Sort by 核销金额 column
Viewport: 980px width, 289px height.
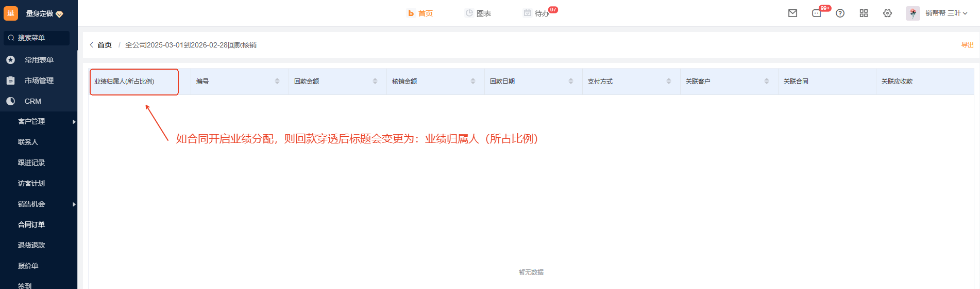pos(473,81)
